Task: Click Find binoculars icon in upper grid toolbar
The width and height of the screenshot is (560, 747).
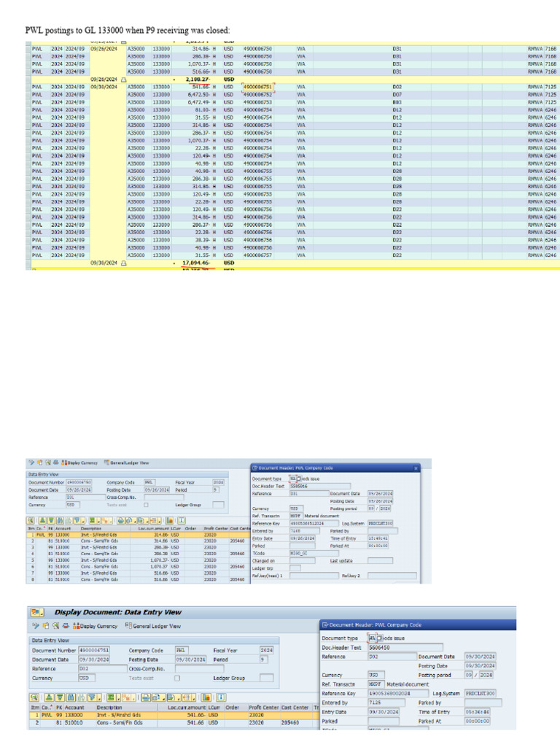Action: 58,520
